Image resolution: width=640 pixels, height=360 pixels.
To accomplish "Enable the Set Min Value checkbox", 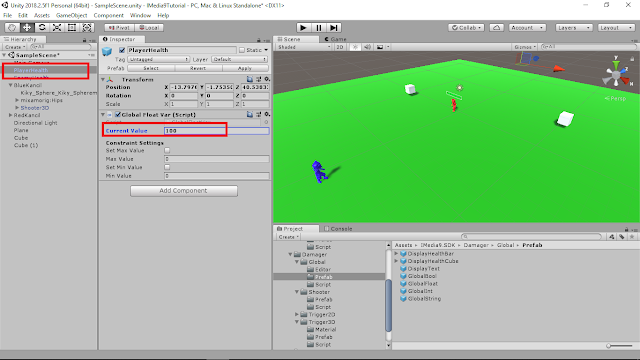I will click(167, 167).
